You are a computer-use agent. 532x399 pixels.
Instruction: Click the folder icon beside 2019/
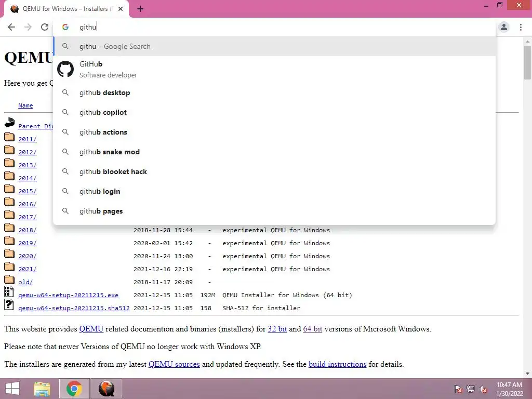coord(9,241)
